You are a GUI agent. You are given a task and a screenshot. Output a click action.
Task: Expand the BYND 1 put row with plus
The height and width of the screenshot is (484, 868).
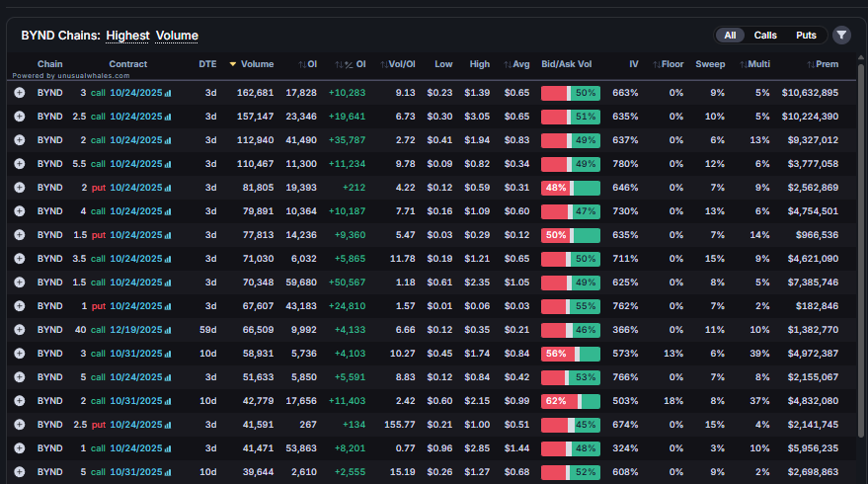(x=20, y=306)
